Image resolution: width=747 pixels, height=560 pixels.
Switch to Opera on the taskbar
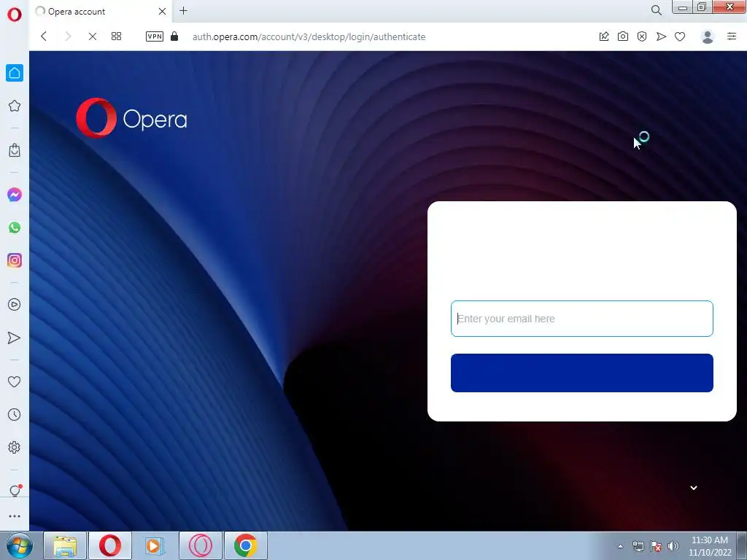click(x=110, y=545)
